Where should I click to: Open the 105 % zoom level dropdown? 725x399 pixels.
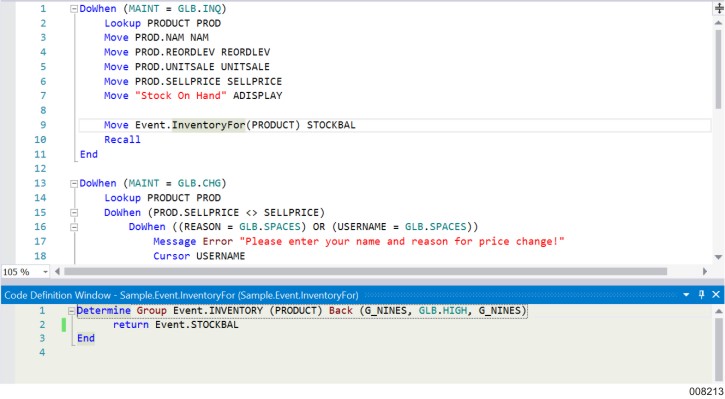tap(45, 272)
